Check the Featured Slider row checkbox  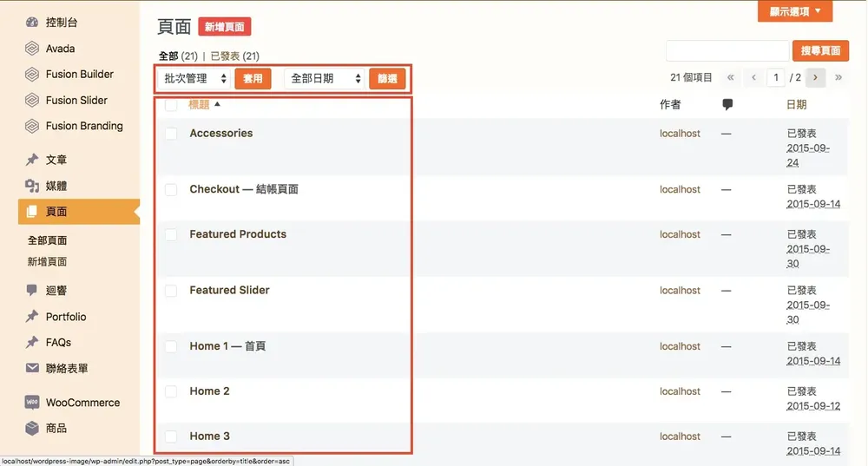171,291
